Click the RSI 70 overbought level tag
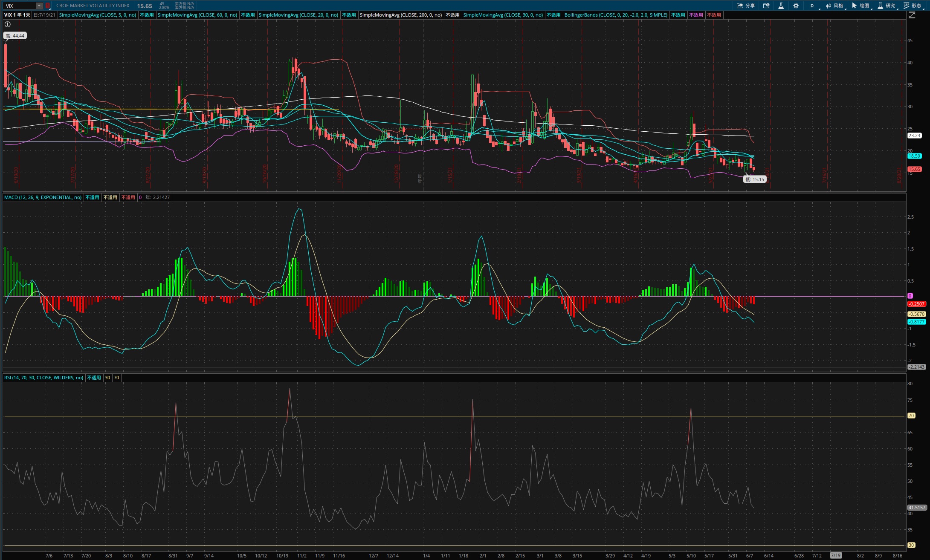This screenshot has height=560, width=930. tap(911, 416)
